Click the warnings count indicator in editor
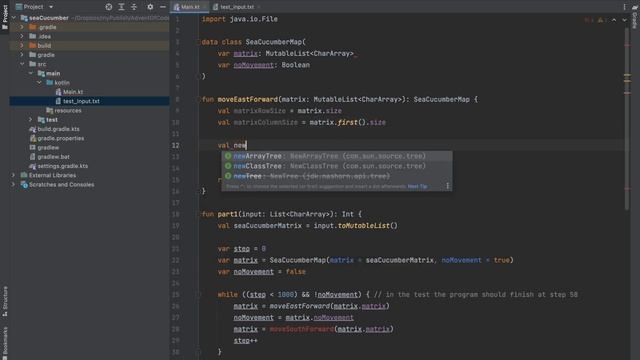The image size is (640, 360). point(602,20)
